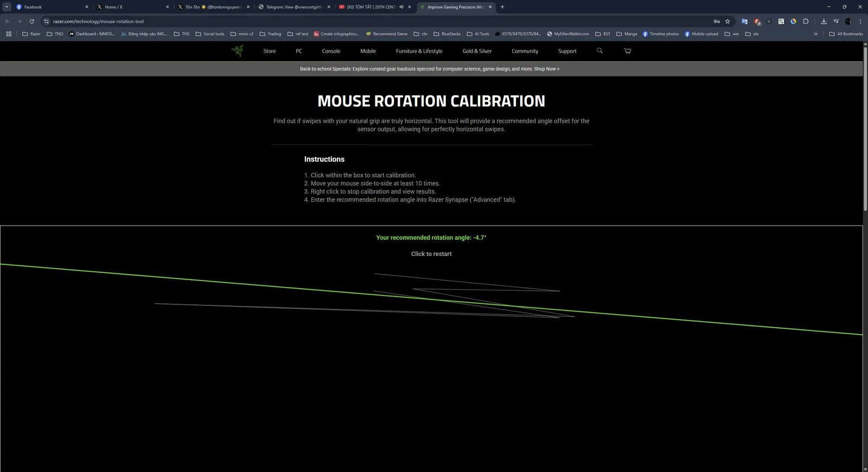Reload the page with the refresh icon
The width and height of the screenshot is (868, 472).
32,22
